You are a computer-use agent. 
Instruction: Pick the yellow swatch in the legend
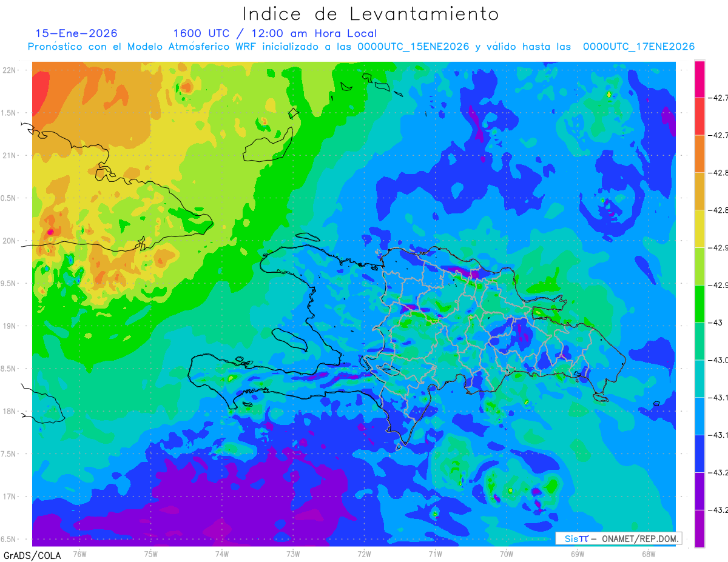pyautogui.click(x=699, y=229)
